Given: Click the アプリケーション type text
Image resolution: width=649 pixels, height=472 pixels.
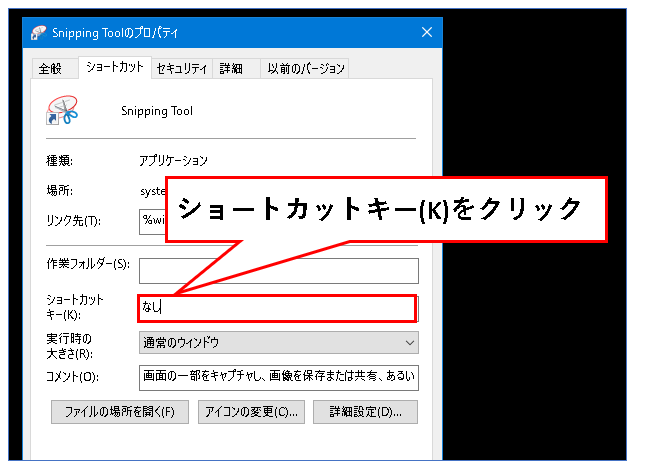Looking at the screenshot, I should coord(173,160).
